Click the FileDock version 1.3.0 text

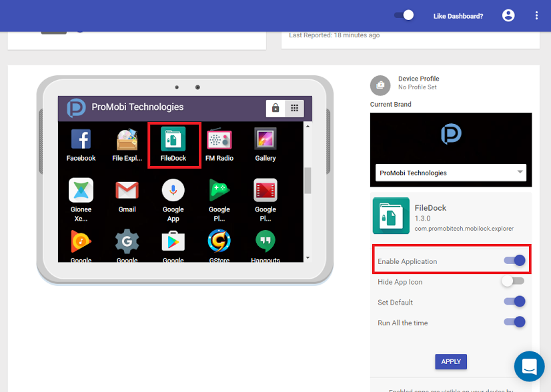click(x=422, y=219)
